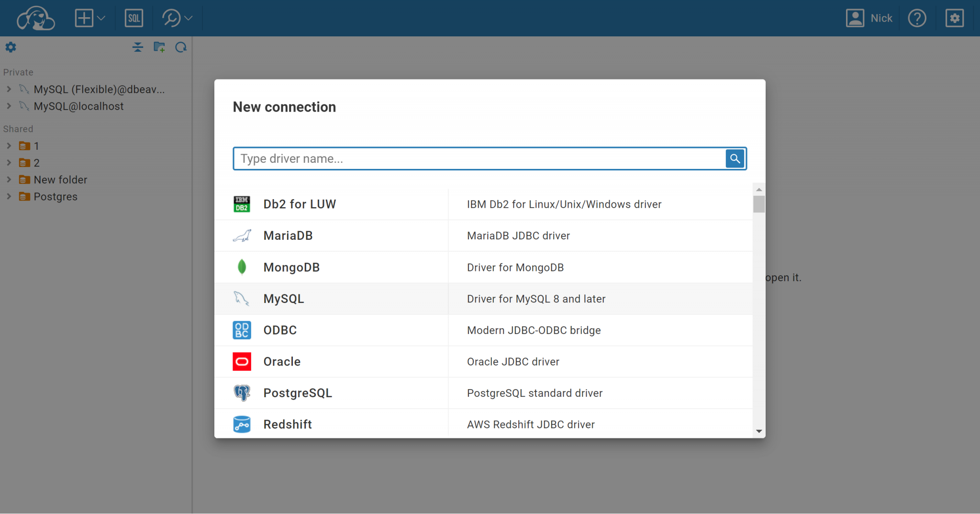Search drivers with the magnifier button
Viewport: 980px width, 514px height.
[735, 158]
